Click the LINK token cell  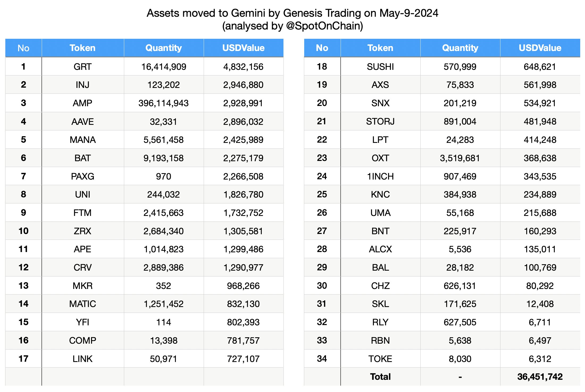tap(82, 359)
